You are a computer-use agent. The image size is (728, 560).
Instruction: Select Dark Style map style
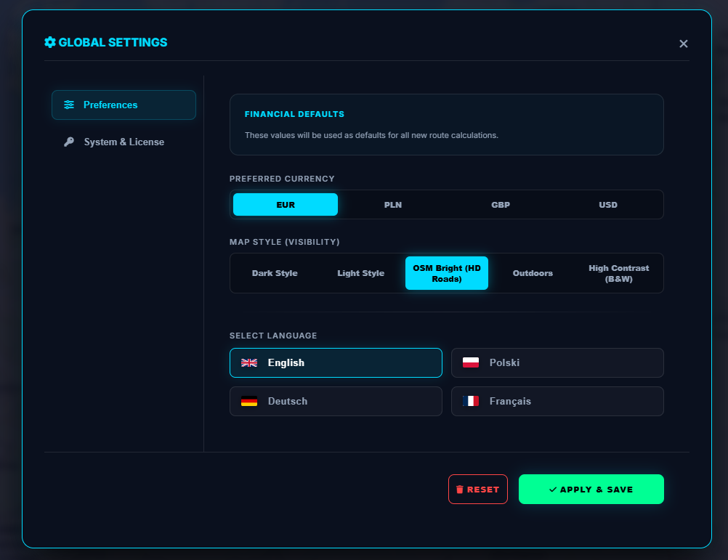pos(275,273)
